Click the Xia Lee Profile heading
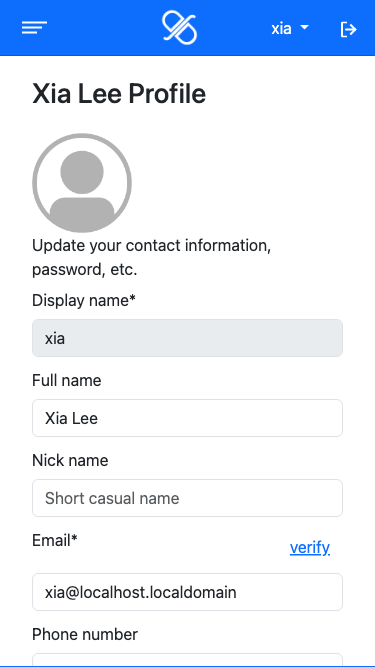The height and width of the screenshot is (667, 375). 119,94
